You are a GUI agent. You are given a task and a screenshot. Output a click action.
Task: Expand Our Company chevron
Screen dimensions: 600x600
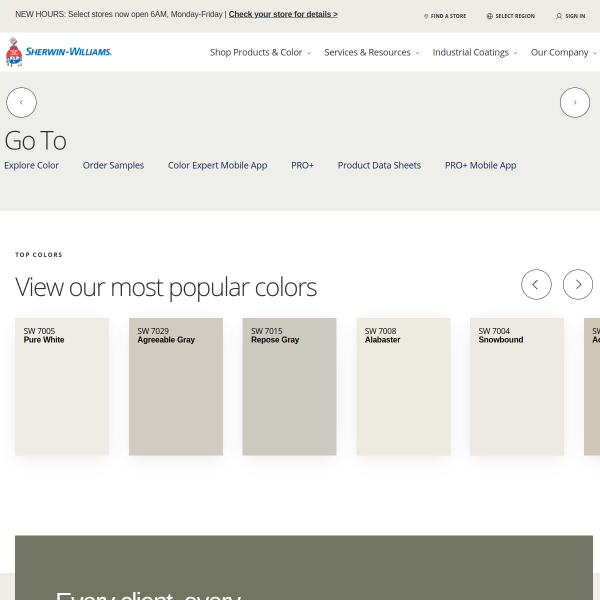point(595,53)
